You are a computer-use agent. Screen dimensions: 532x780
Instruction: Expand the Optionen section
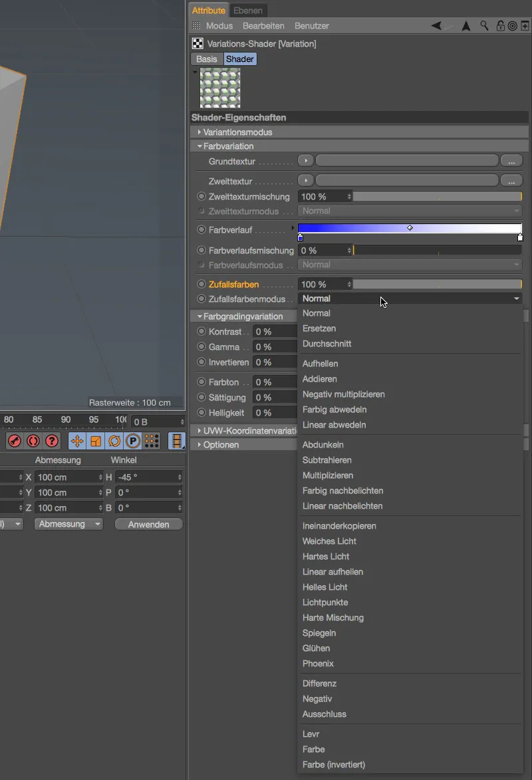(199, 445)
